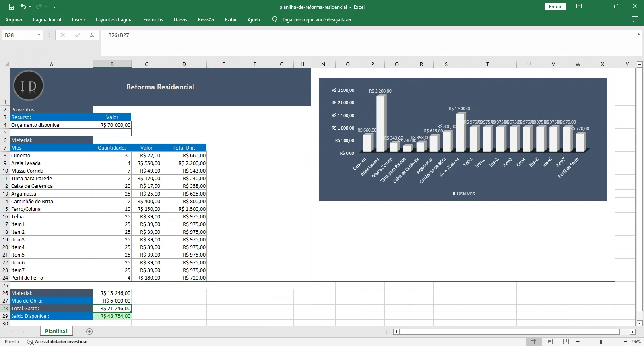Image resolution: width=644 pixels, height=346 pixels.
Task: Expand the formula bar chevron
Action: coord(638,35)
